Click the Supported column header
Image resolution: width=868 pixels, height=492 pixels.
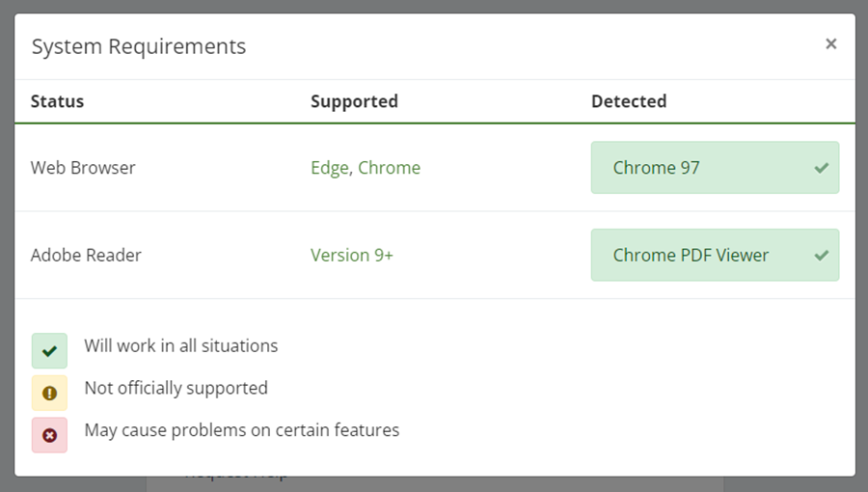(x=354, y=101)
